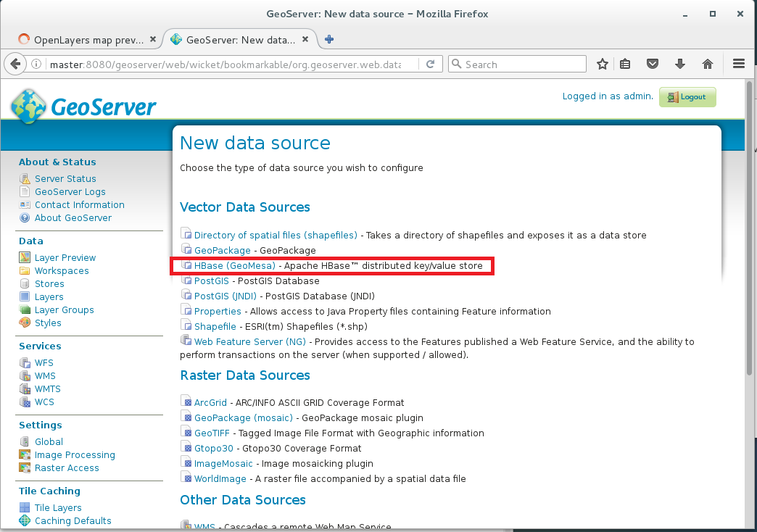Click the WCS service icon

click(x=25, y=402)
